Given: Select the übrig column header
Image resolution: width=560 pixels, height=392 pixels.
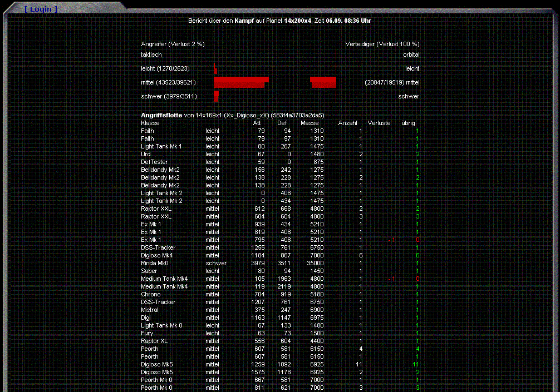Looking at the screenshot, I should coord(408,123).
